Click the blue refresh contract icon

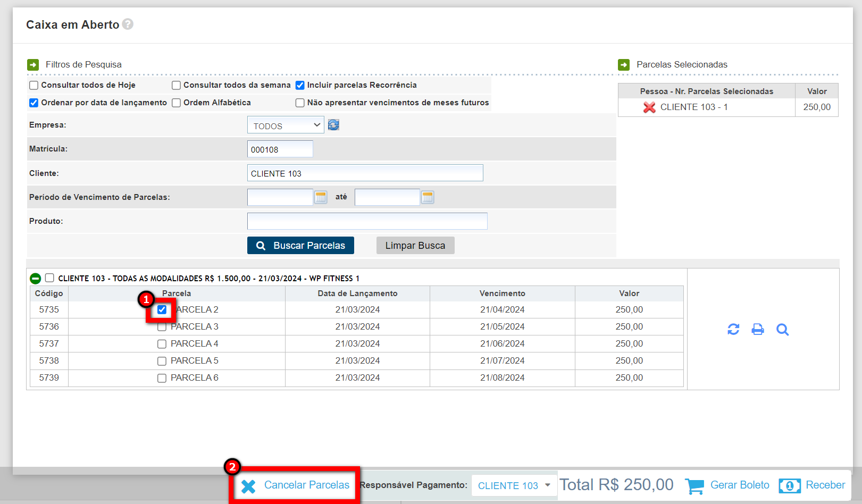click(733, 330)
